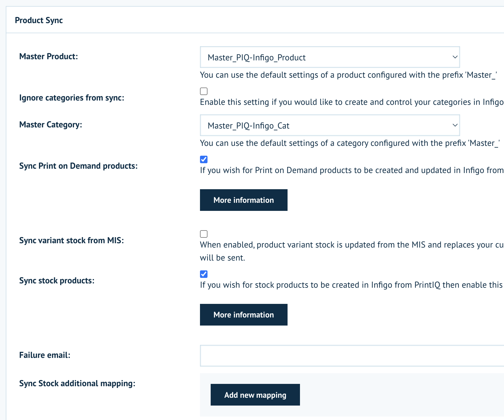Click the 'Sync Stock additional mapping:' label

pyautogui.click(x=77, y=383)
